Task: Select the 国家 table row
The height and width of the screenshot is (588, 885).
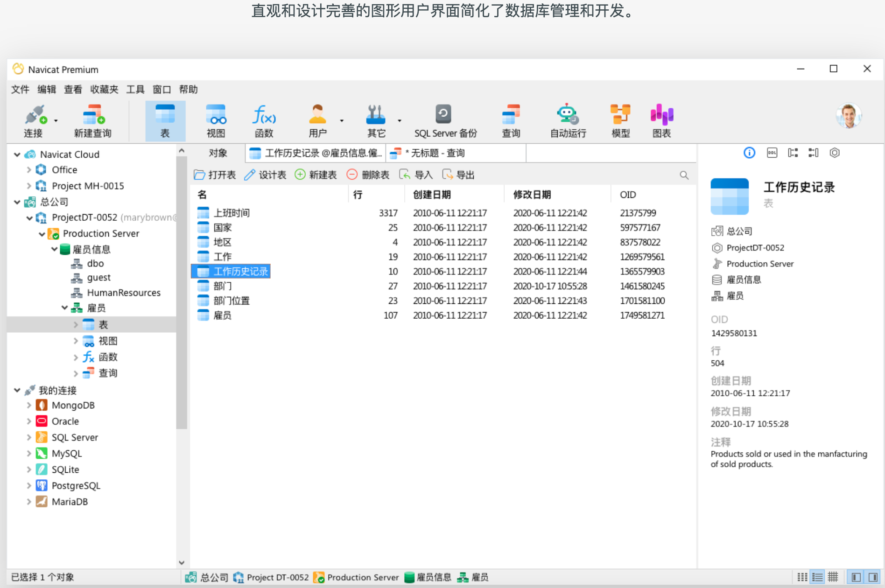Action: pos(442,228)
